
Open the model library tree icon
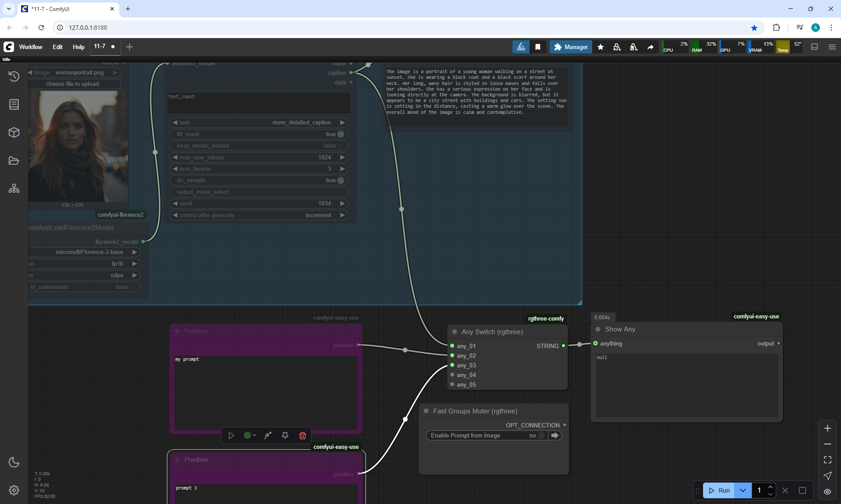coord(14,188)
